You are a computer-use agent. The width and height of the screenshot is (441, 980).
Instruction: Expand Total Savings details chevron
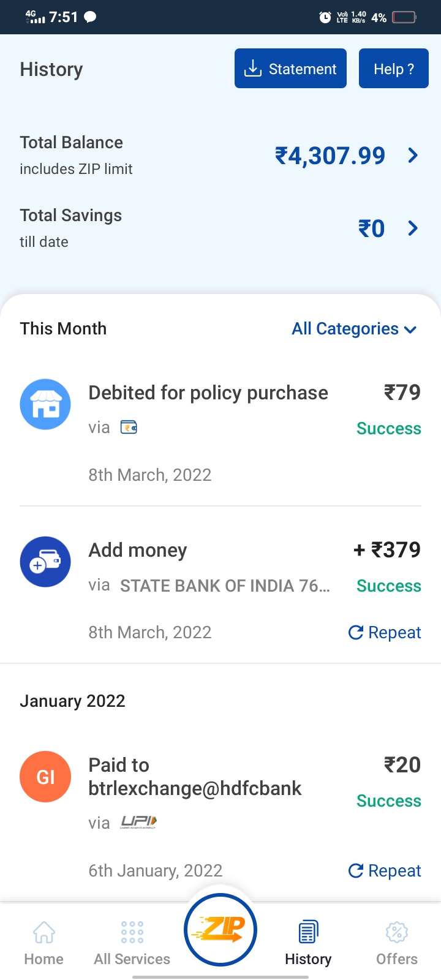[x=413, y=228]
